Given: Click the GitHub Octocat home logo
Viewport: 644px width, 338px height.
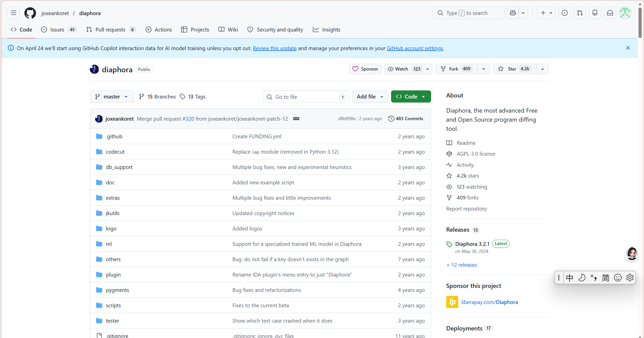Looking at the screenshot, I should click(30, 13).
